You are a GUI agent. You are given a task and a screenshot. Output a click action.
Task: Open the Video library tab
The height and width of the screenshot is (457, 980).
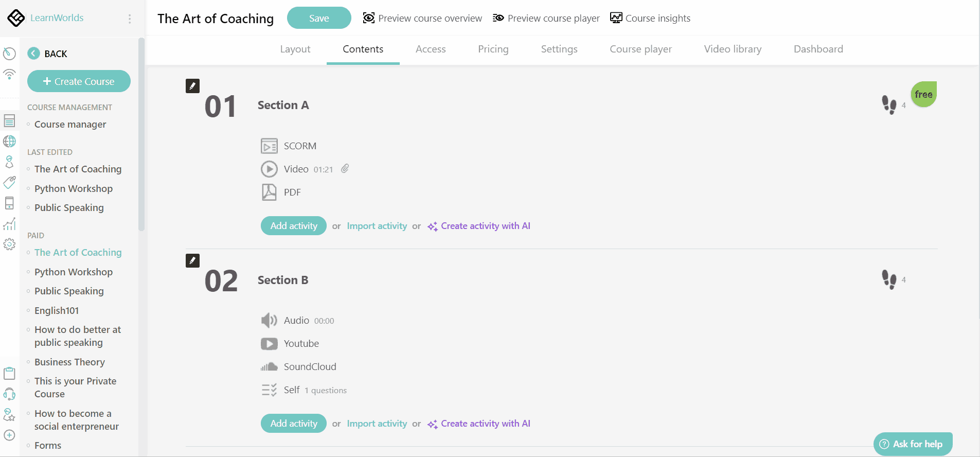[x=732, y=49]
